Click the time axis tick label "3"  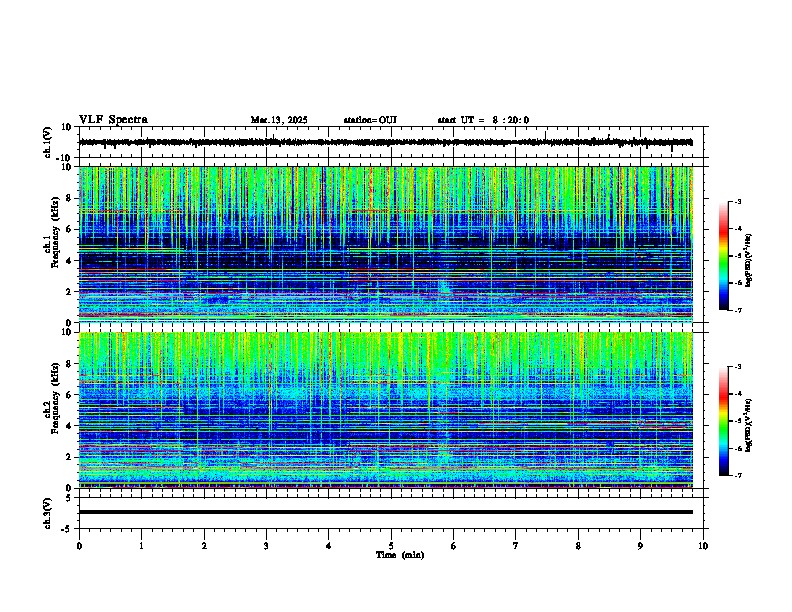coord(266,546)
